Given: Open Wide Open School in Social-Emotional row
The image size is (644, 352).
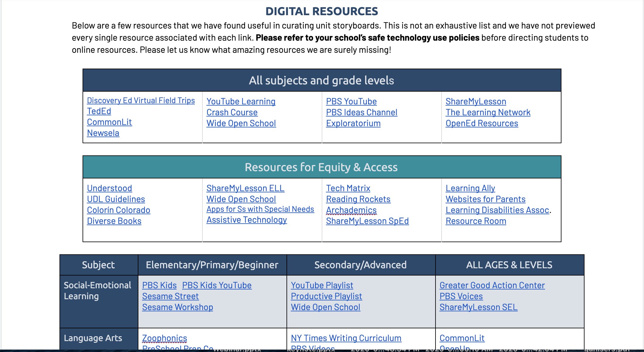Looking at the screenshot, I should (325, 307).
